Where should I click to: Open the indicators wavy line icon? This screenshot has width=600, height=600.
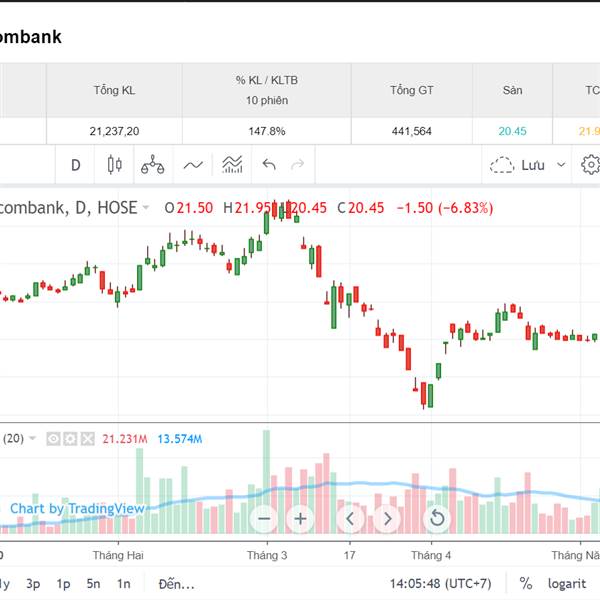(x=193, y=165)
